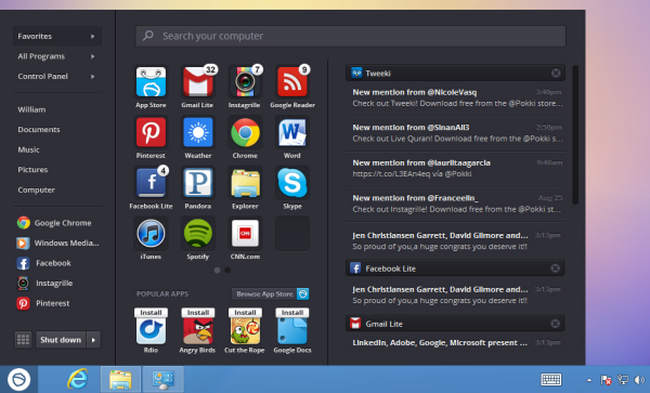Image resolution: width=650 pixels, height=393 pixels.
Task: Open the mention from @Franceelin_
Action: point(456,204)
